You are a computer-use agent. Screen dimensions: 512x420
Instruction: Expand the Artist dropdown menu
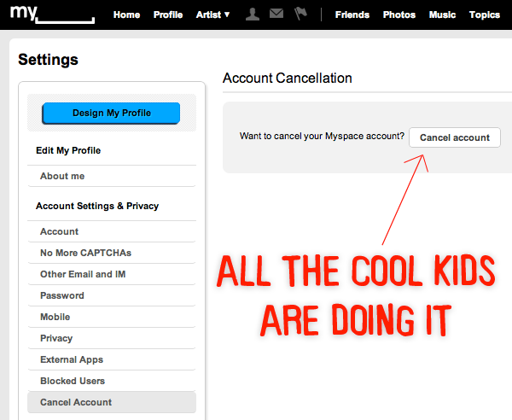tap(212, 15)
